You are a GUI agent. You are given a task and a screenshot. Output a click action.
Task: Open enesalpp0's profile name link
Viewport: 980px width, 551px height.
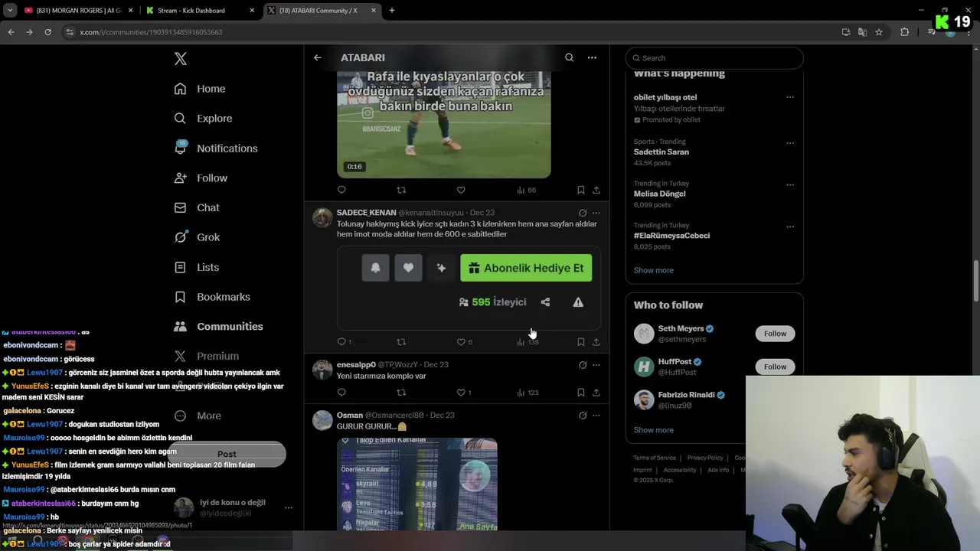coord(356,364)
